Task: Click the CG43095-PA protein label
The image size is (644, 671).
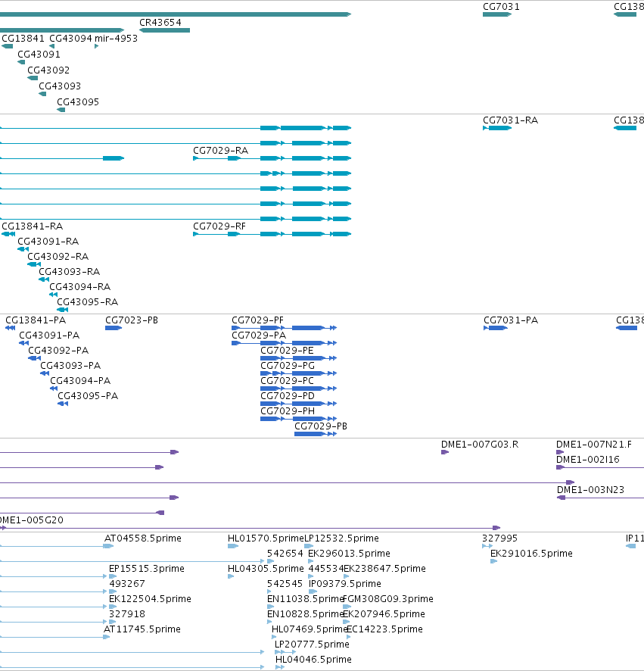Action: [x=88, y=396]
